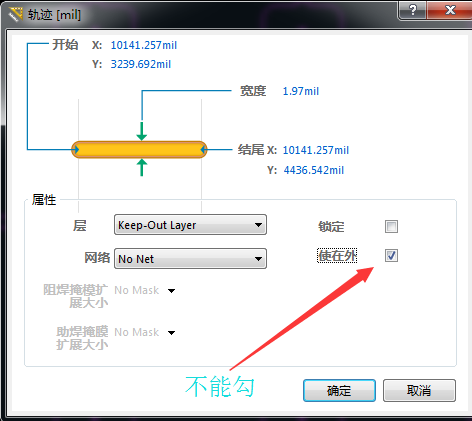Open the No Net network dropdown

pyautogui.click(x=190, y=258)
